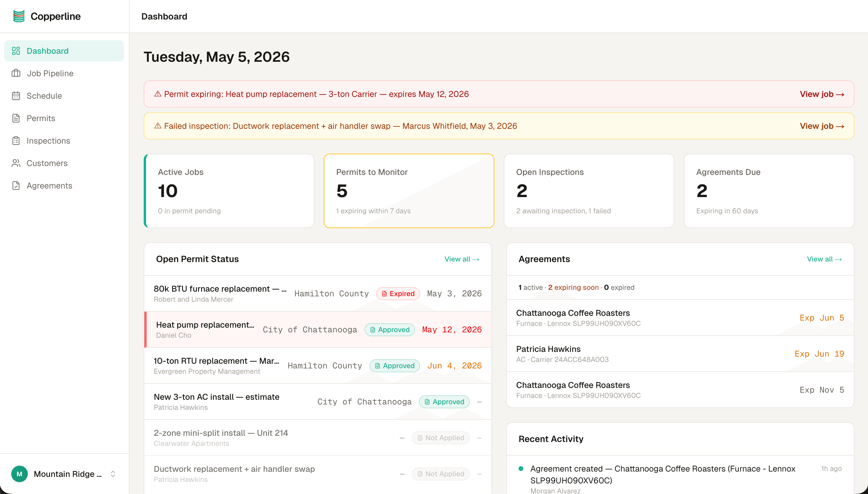Click the Robert and Linda Mercer customer name
Viewport: 868px width, 494px height.
(193, 299)
